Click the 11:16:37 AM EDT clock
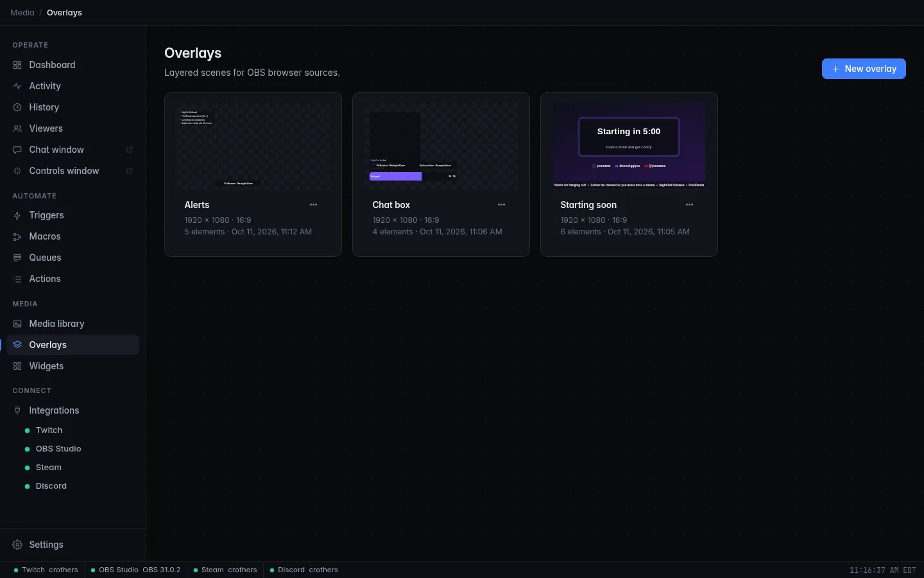Image resolution: width=924 pixels, height=578 pixels. tap(883, 570)
